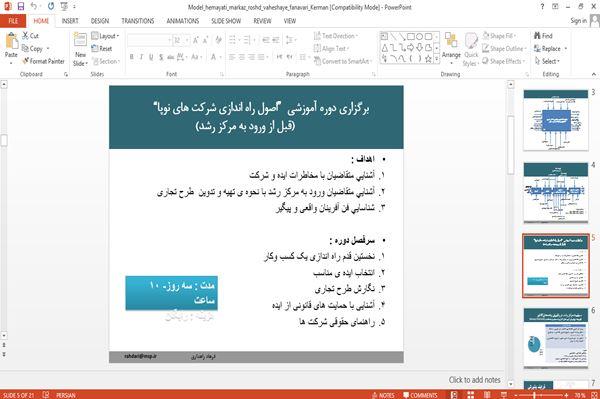
Task: Open Shape Outline dropdown
Action: (504, 49)
